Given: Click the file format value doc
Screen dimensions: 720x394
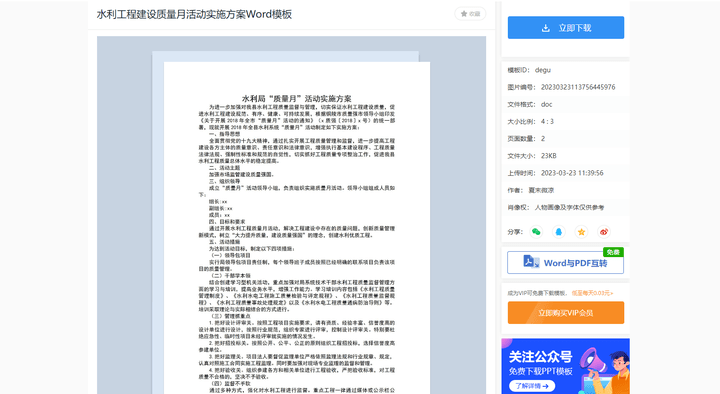Looking at the screenshot, I should (x=546, y=104).
